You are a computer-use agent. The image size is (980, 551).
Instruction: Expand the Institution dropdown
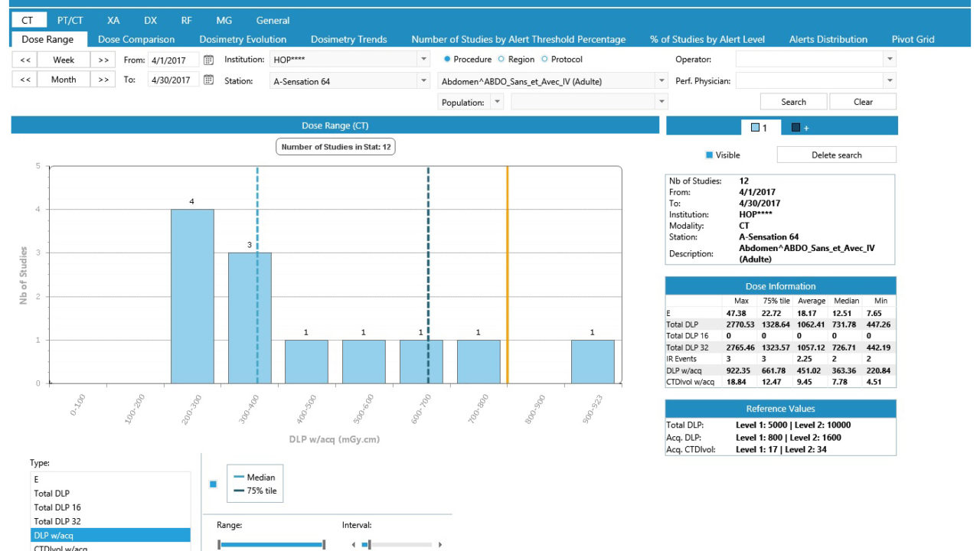click(x=424, y=60)
